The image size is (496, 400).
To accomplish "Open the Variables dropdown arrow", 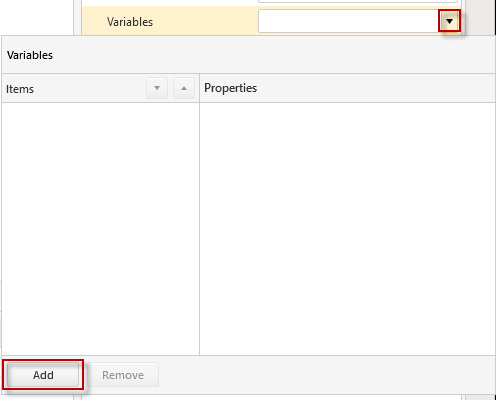I will pyautogui.click(x=449, y=21).
